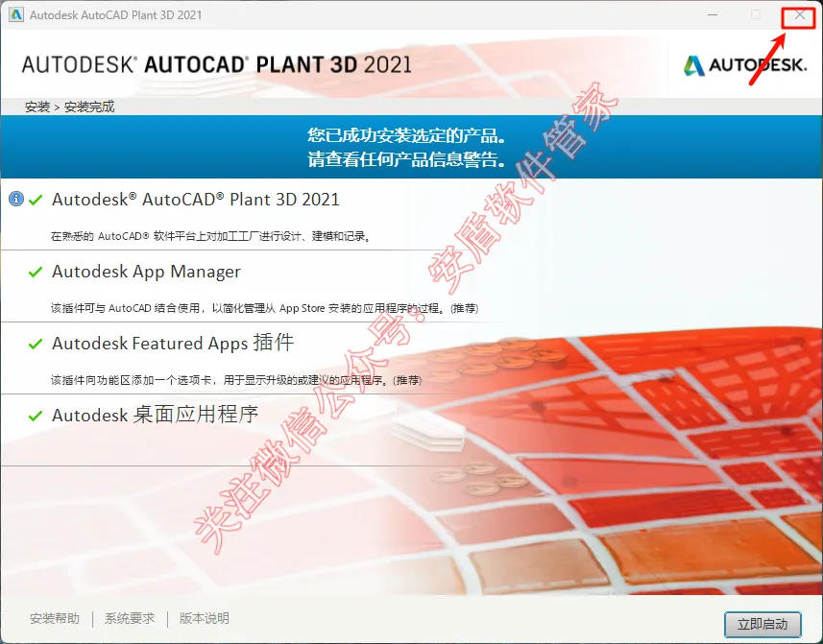Image resolution: width=823 pixels, height=644 pixels.
Task: Click the AUTODESK AUTOCAD PLANT 3D 2021 heading
Action: pos(217,65)
